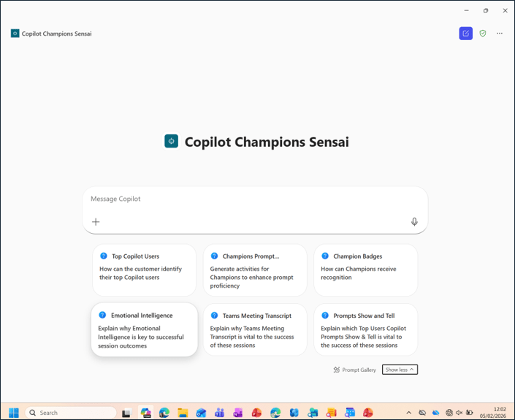Click the Microsoft 365 Copilot taskbar icon
Viewport: 515px width, 420px height.
pos(145,413)
